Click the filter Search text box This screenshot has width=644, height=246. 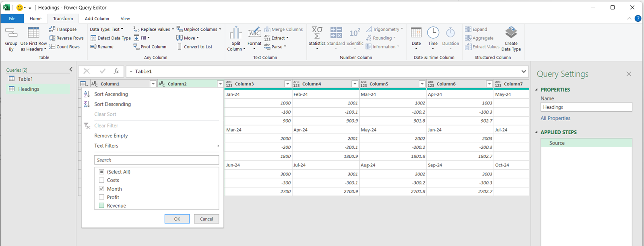pyautogui.click(x=157, y=160)
